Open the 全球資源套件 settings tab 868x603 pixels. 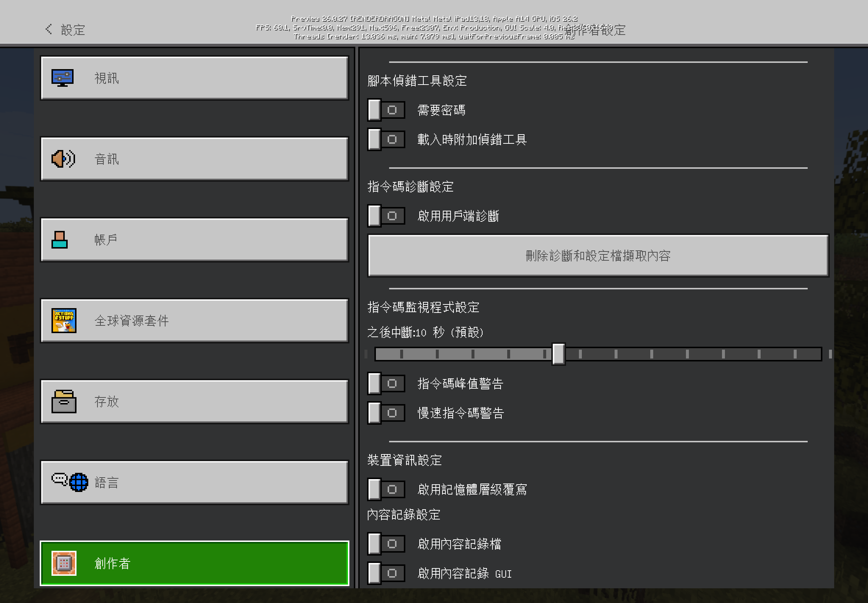[x=194, y=320]
